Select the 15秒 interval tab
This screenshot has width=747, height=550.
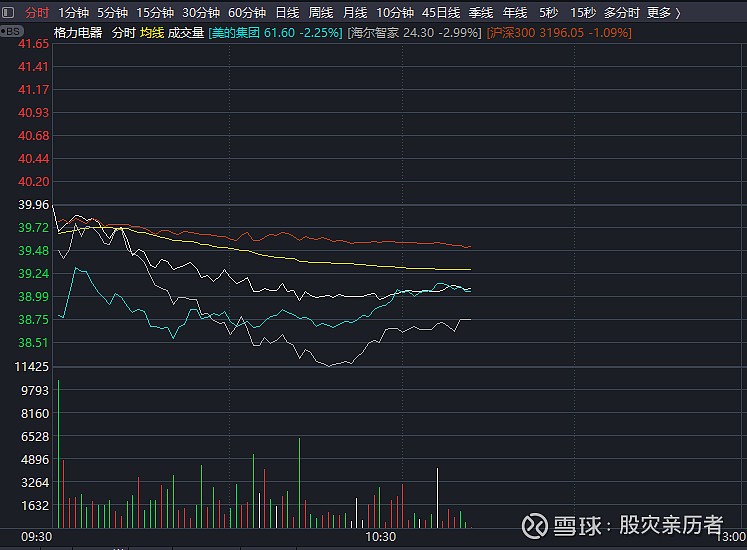tap(583, 13)
